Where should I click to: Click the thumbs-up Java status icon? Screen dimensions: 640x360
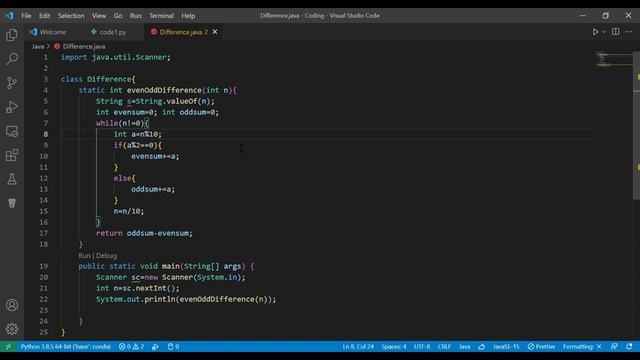coord(482,347)
